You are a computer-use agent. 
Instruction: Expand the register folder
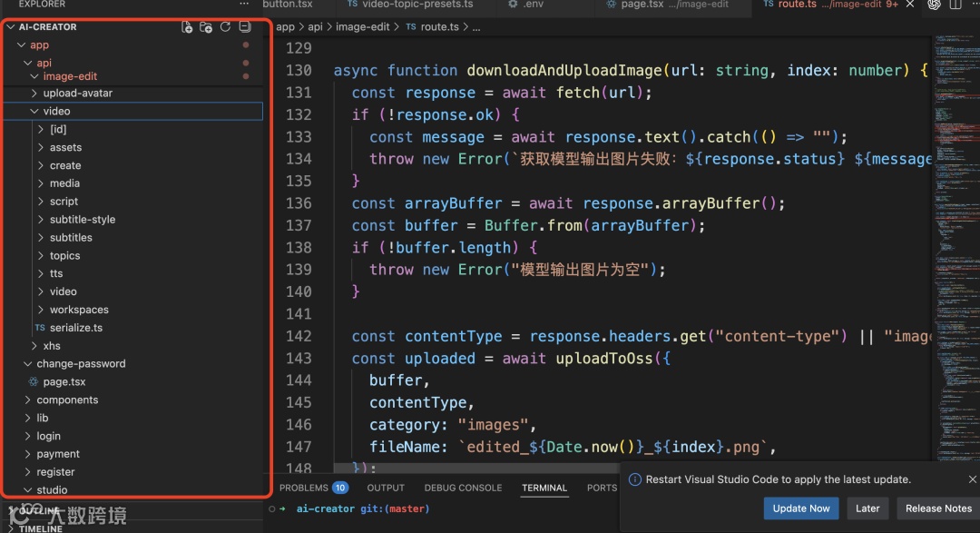(x=27, y=472)
